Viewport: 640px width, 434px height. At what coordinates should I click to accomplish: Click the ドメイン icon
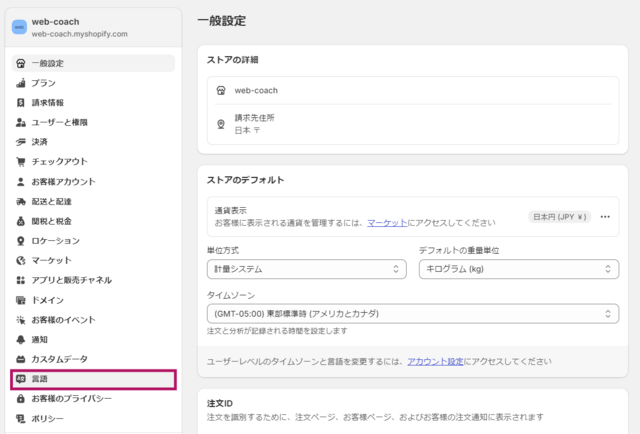click(x=20, y=300)
